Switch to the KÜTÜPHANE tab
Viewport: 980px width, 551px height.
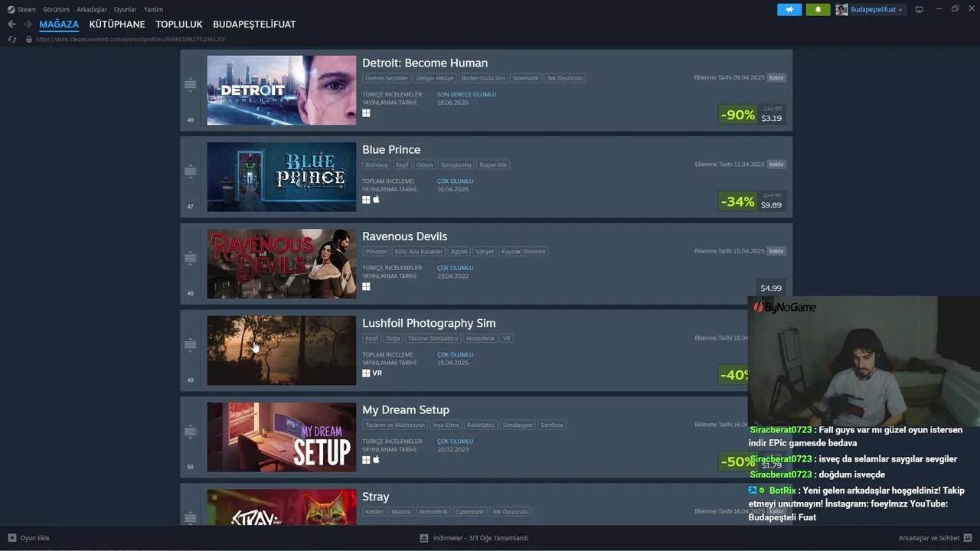coord(117,24)
